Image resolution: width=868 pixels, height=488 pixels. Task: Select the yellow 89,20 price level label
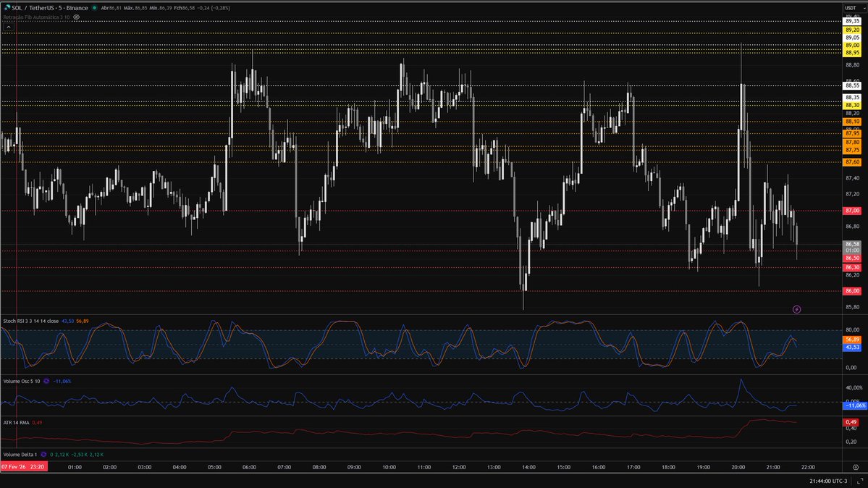[x=854, y=30]
